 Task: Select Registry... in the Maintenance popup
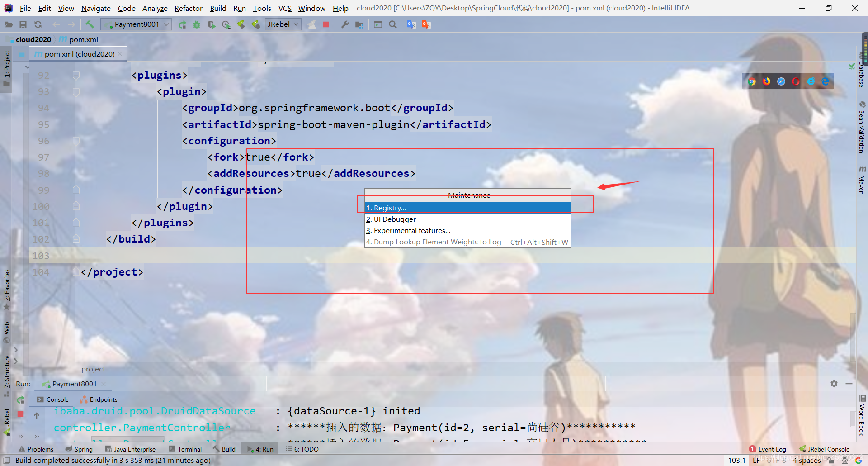tap(467, 208)
